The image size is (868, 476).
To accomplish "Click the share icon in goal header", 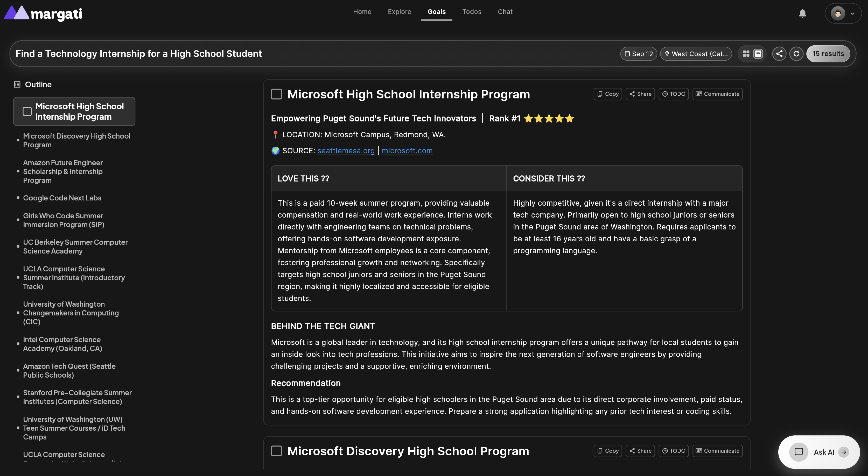I will [779, 54].
